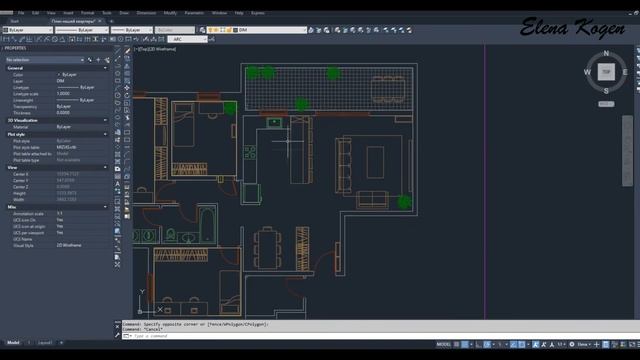Select the Array modify tool
640x360 pixels.
(127, 80)
